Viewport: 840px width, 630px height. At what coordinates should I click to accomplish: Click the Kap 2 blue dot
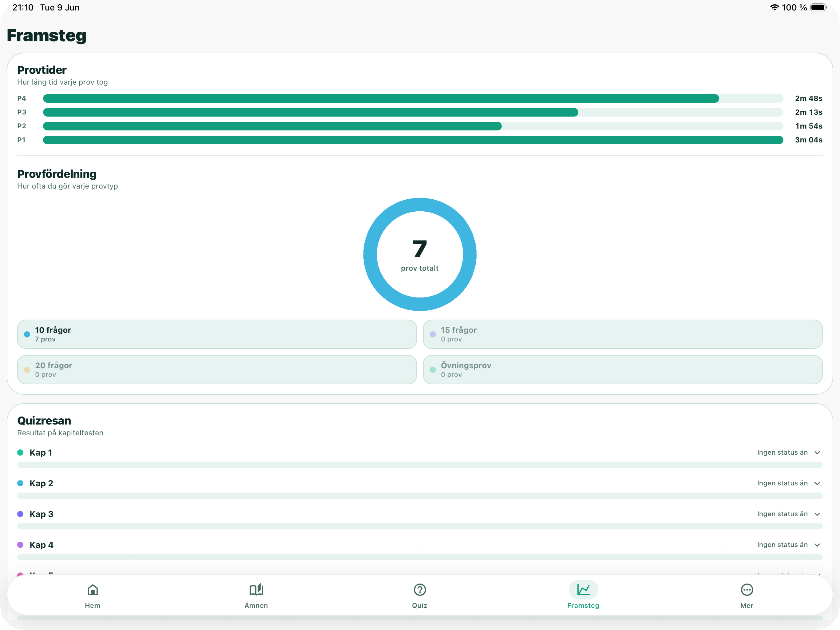tap(21, 483)
